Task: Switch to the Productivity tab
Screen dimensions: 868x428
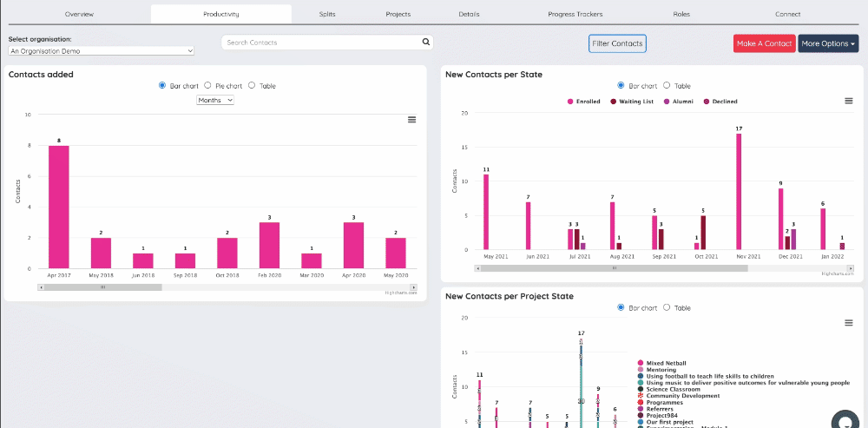Action: (221, 14)
